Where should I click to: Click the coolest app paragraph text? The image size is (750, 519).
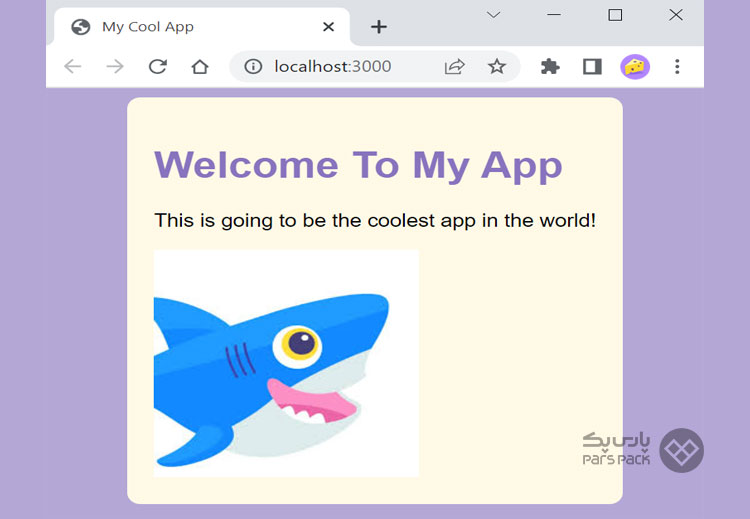[x=375, y=221]
